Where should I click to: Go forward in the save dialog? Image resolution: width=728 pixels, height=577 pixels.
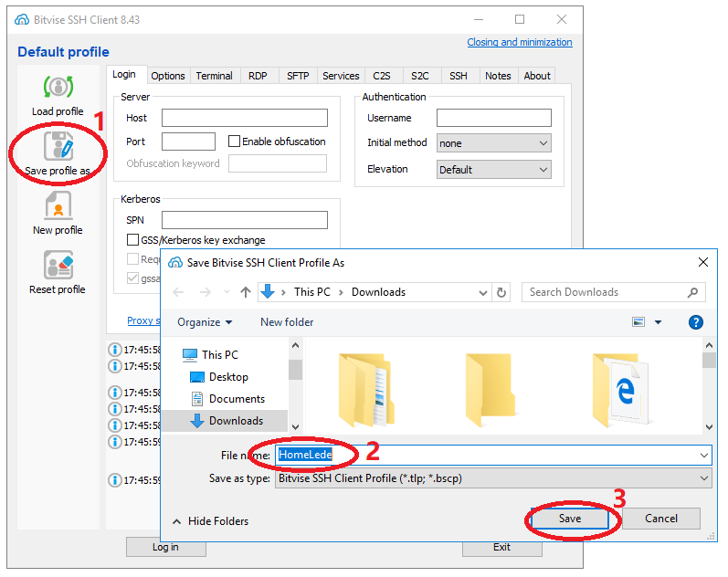coord(205,292)
